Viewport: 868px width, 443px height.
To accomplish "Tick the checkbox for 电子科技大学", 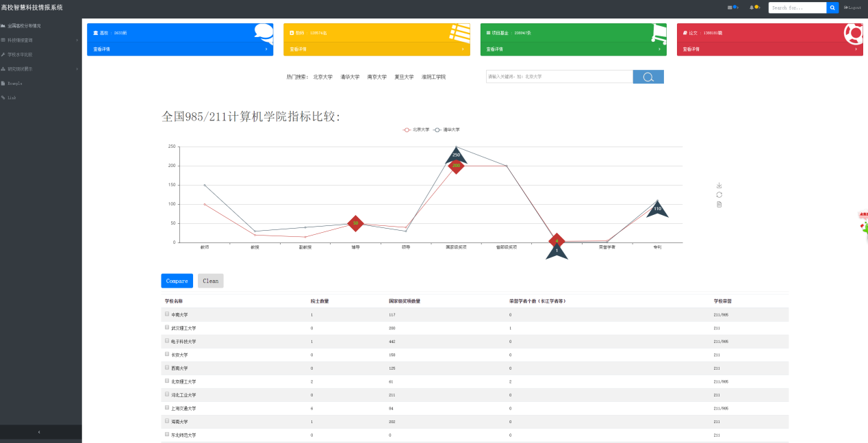I will (167, 341).
